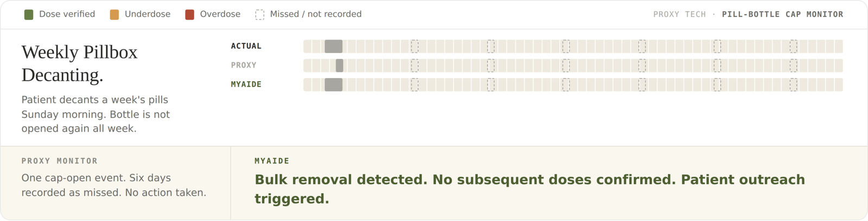The width and height of the screenshot is (868, 221).
Task: Select the gray bulk-removal block in MYAIDE row
Action: pos(334,84)
